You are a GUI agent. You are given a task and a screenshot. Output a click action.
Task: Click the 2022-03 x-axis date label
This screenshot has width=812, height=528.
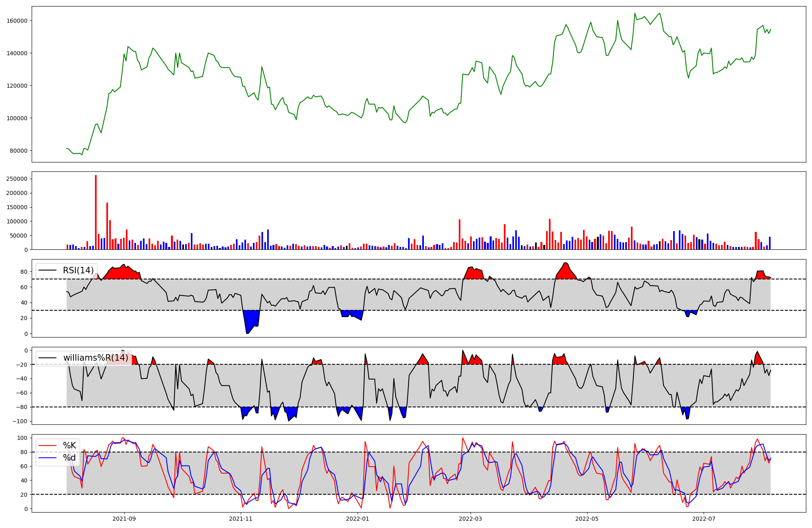tap(471, 519)
